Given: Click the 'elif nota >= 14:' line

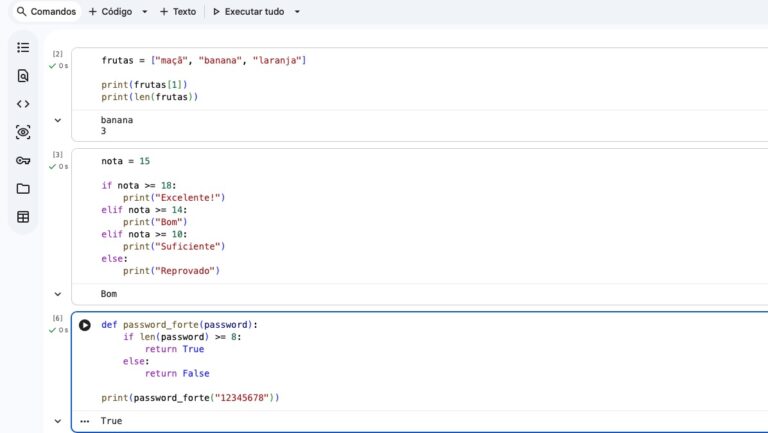Looking at the screenshot, I should pyautogui.click(x=144, y=210).
